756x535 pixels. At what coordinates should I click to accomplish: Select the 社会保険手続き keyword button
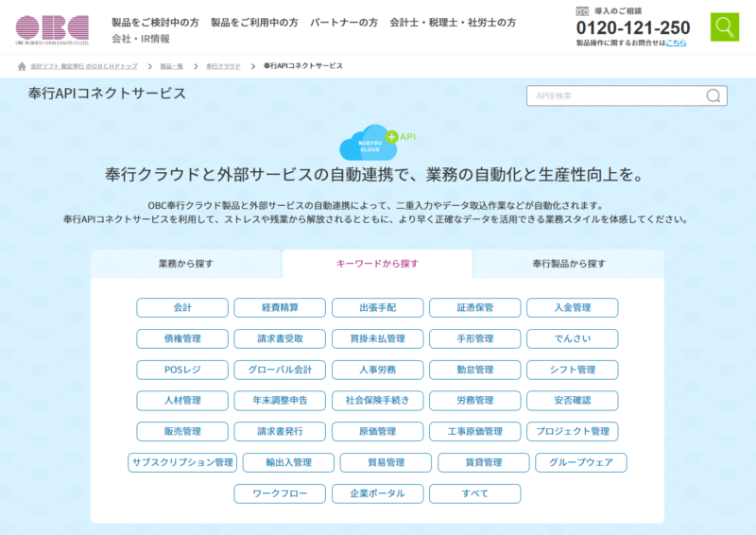click(x=377, y=401)
